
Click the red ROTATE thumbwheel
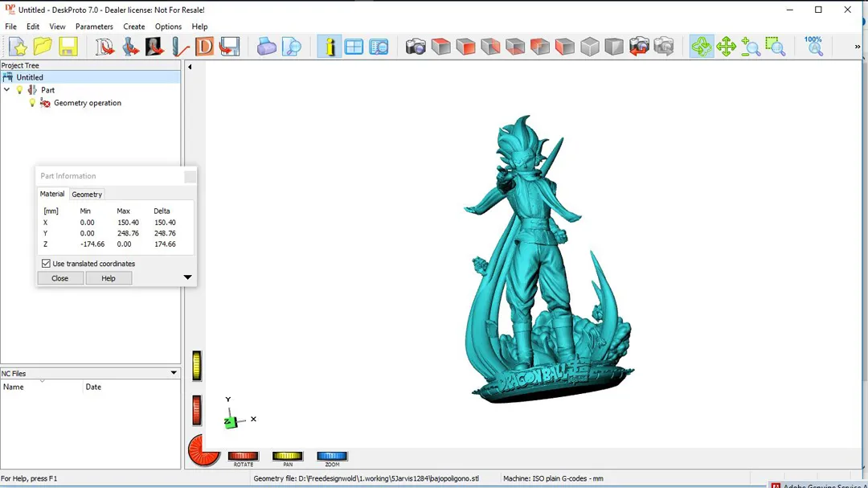[243, 456]
